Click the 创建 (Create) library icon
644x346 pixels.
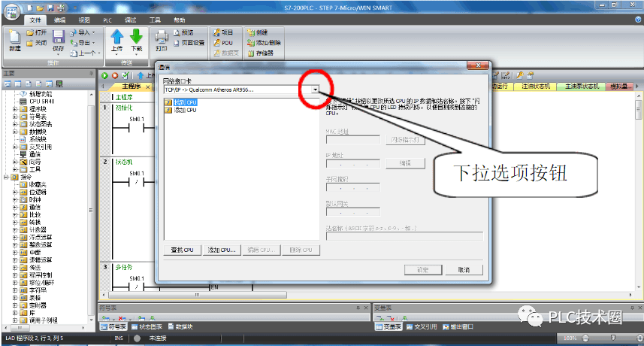[251, 32]
